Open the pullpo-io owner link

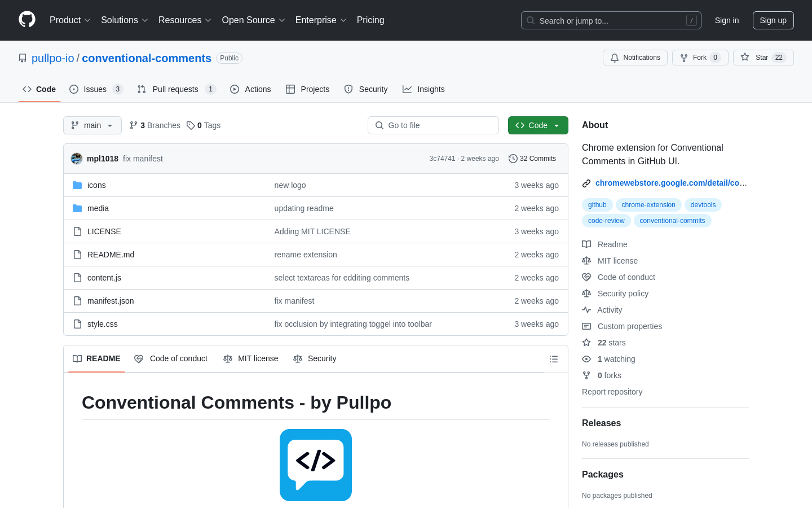tap(53, 58)
